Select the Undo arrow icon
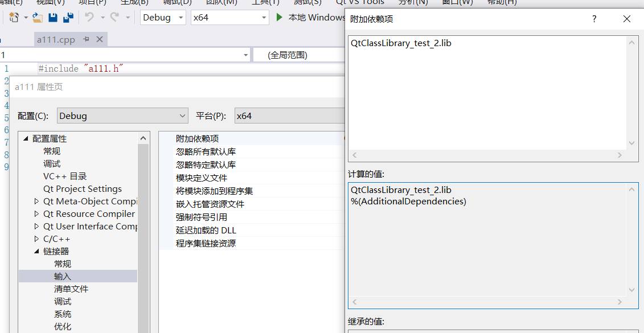644x333 pixels. tap(90, 18)
